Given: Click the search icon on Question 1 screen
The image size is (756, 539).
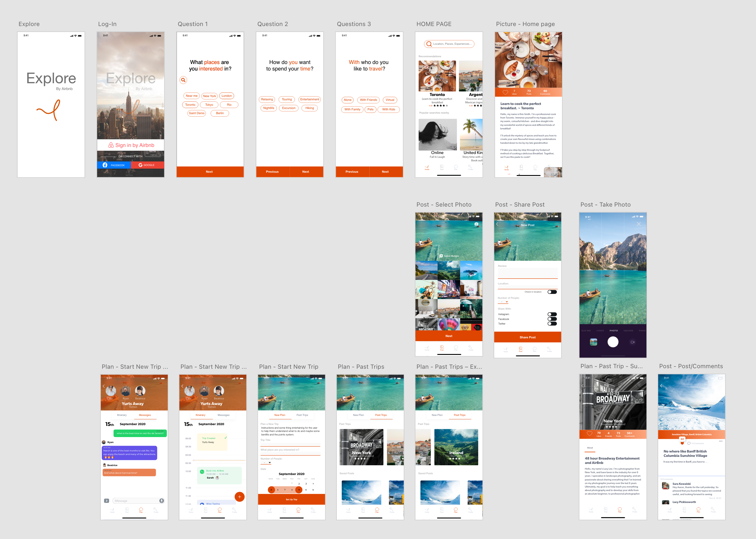Looking at the screenshot, I should point(183,80).
